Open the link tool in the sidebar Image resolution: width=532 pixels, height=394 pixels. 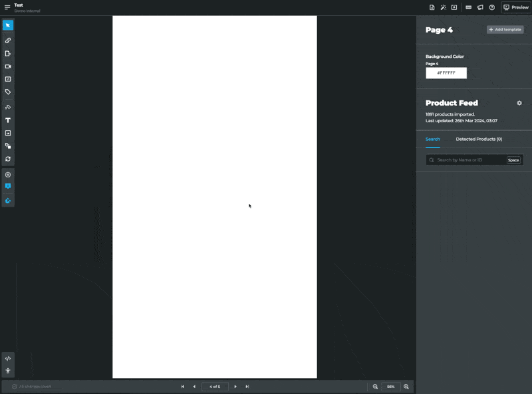pyautogui.click(x=8, y=41)
